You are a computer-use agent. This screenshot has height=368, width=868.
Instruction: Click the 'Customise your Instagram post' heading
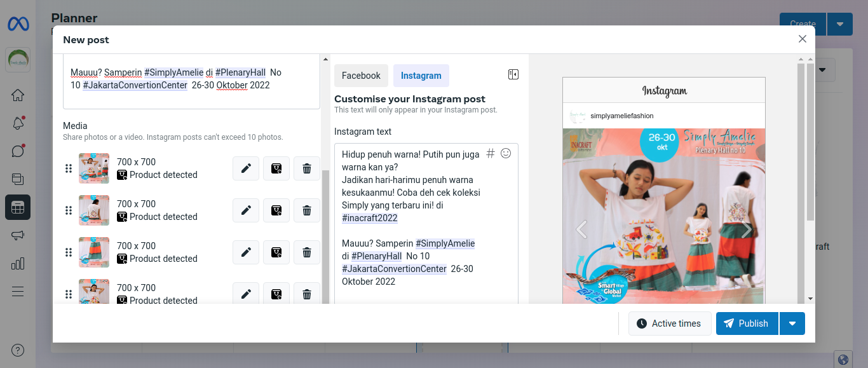coord(410,99)
